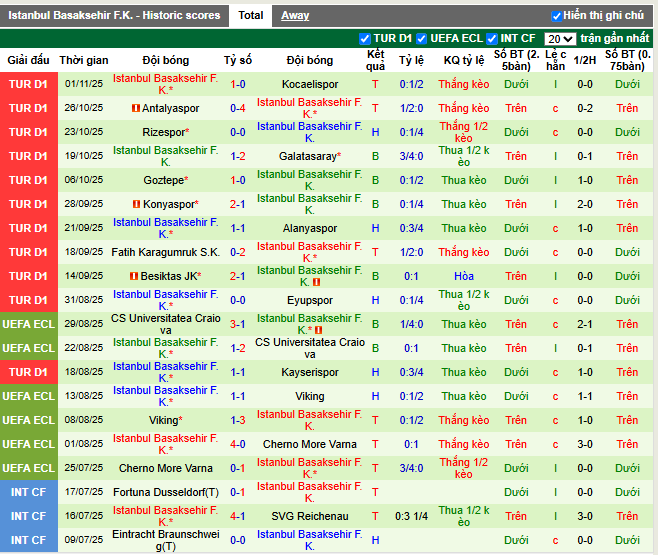Open the 20 recent matches dropdown

click(560, 39)
